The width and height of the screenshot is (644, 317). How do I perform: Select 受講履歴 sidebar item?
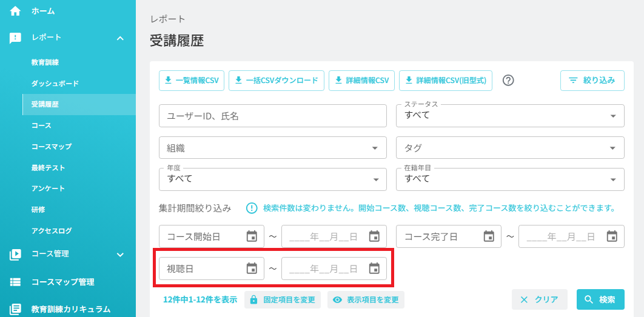click(79, 104)
